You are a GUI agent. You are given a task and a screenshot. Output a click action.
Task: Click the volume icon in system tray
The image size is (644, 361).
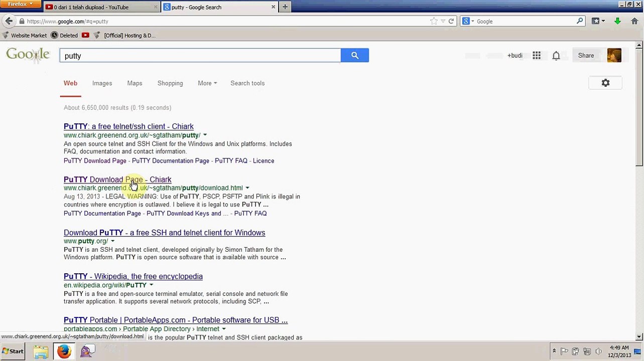point(598,351)
